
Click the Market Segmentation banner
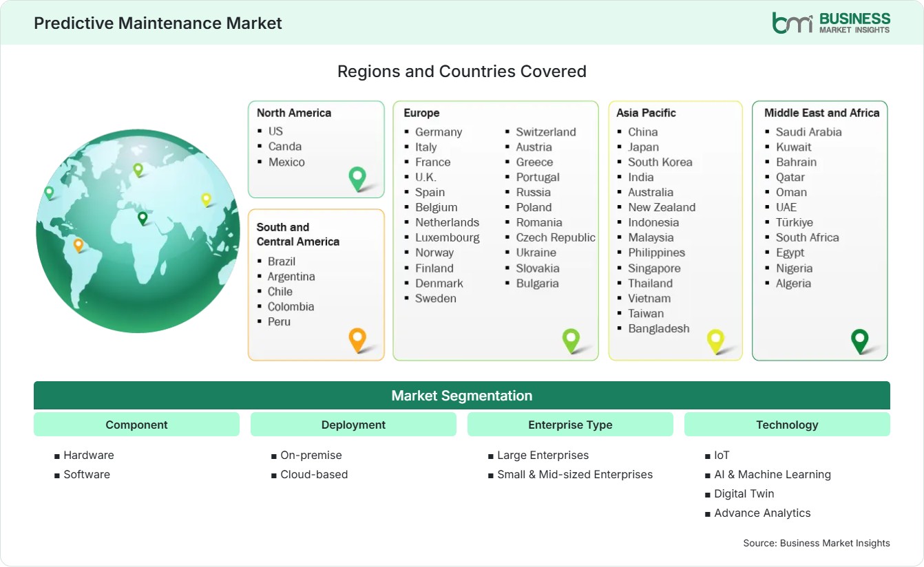point(462,396)
